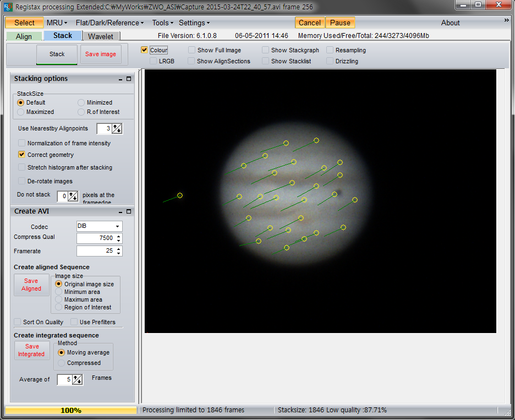Click the Stack button
Viewport: 515px width, 420px height.
click(x=57, y=54)
